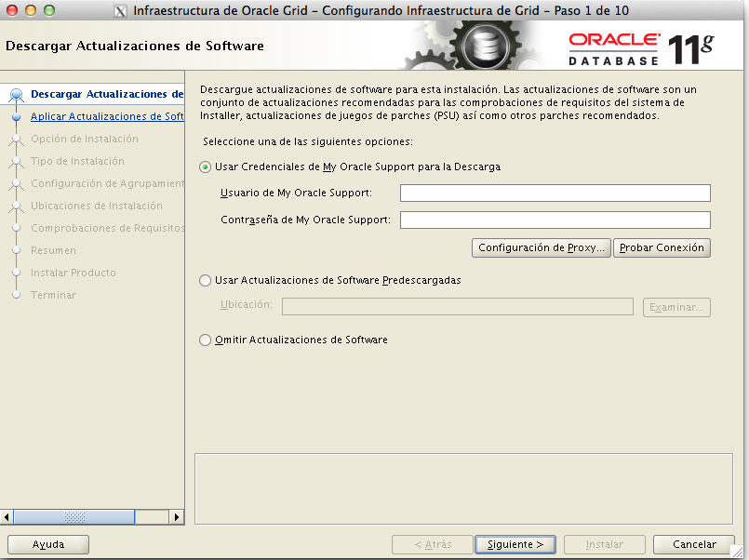The height and width of the screenshot is (560, 749).
Task: Open the Aplicar Actualizaciones de Software step
Action: [x=107, y=117]
